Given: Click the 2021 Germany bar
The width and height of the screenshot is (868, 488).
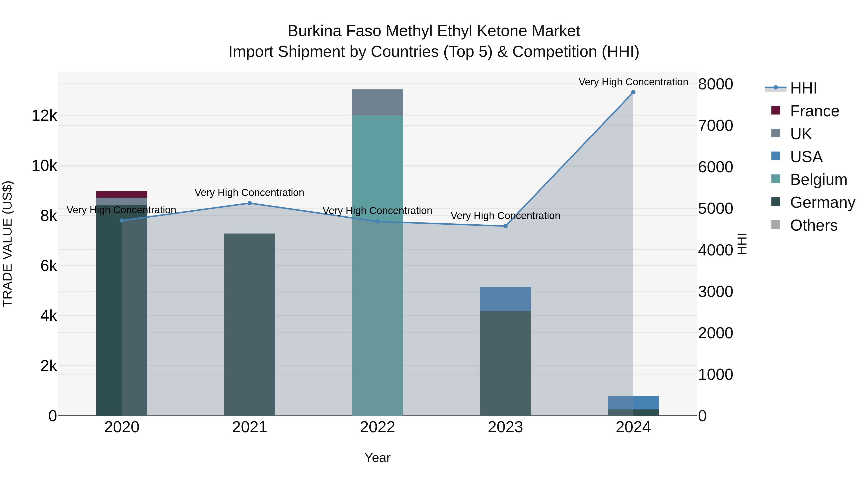Looking at the screenshot, I should (x=250, y=325).
